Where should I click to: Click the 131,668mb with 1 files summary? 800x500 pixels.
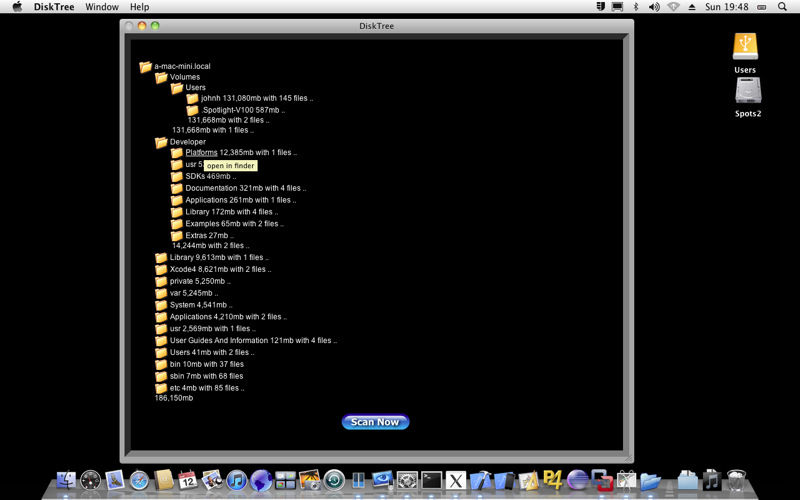pos(213,130)
